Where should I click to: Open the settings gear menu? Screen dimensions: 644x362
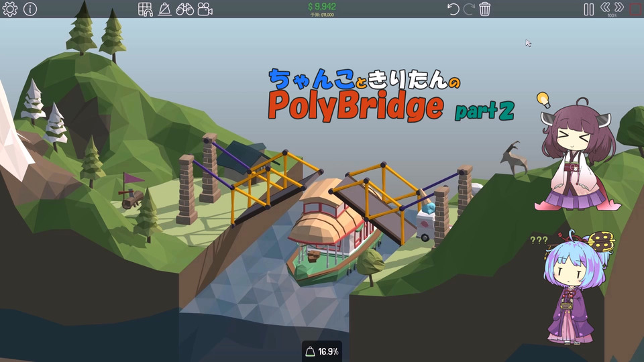click(10, 9)
